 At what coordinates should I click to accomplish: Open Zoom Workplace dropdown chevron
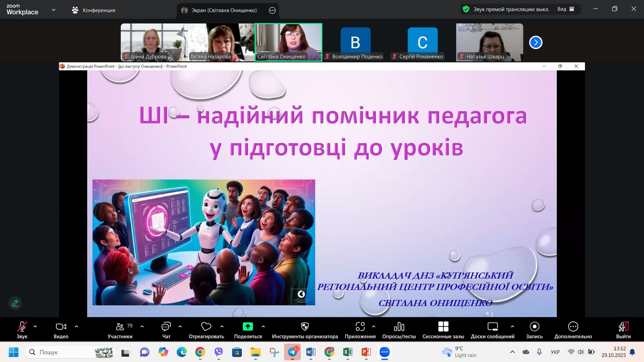point(54,10)
